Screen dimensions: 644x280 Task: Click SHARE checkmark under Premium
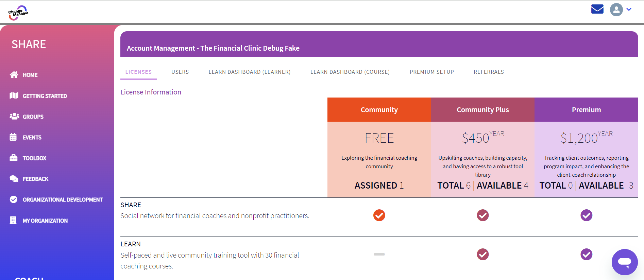click(586, 215)
